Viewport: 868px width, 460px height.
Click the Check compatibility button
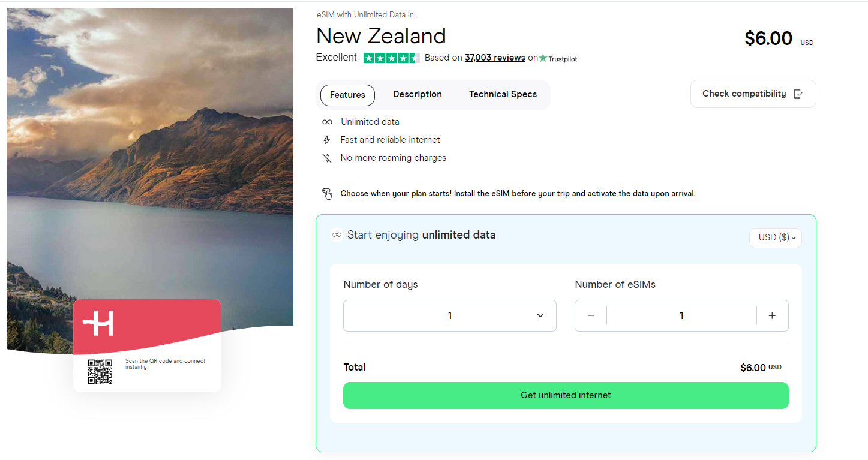tap(753, 94)
